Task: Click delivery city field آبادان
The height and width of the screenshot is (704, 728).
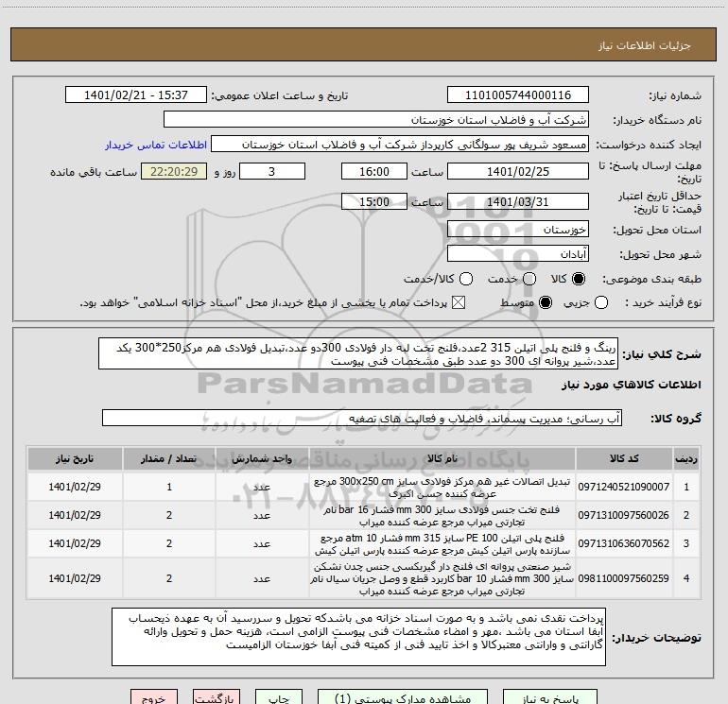Action: (518, 254)
